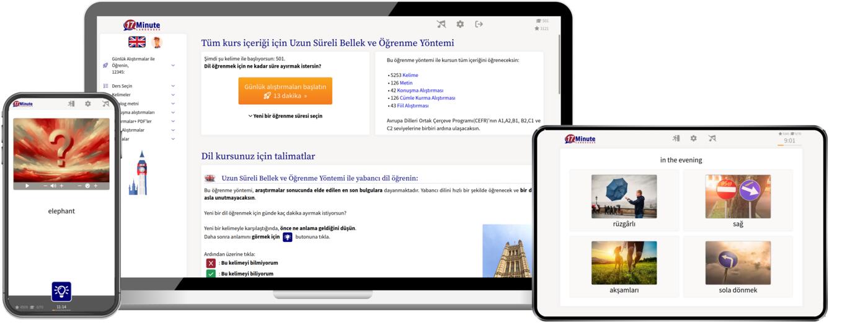Image resolution: width=868 pixels, height=330 pixels.
Task: Tap the 17 Minute logo on the phone
Action: 23,104
